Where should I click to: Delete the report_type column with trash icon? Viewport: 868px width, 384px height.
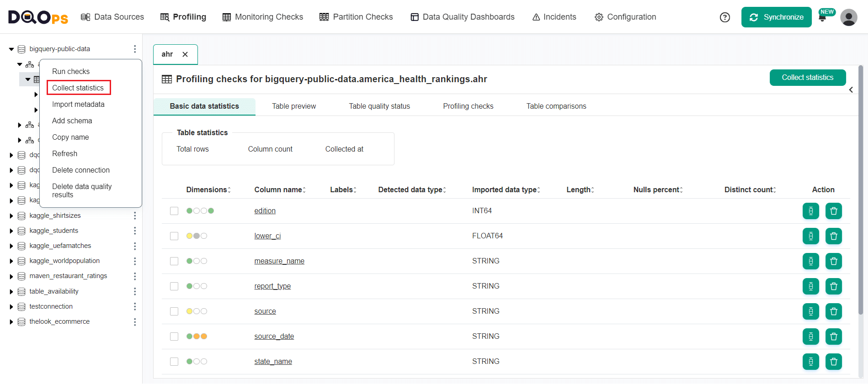[x=833, y=286]
